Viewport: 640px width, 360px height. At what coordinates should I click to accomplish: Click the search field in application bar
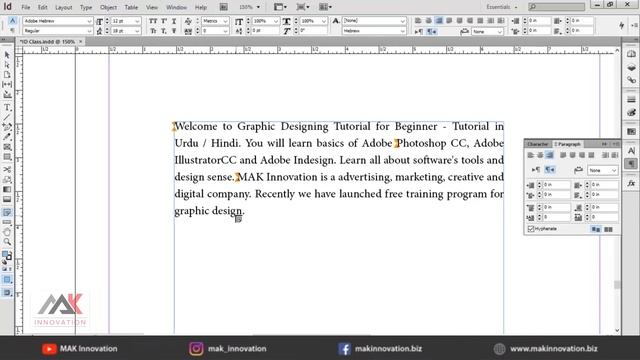556,7
